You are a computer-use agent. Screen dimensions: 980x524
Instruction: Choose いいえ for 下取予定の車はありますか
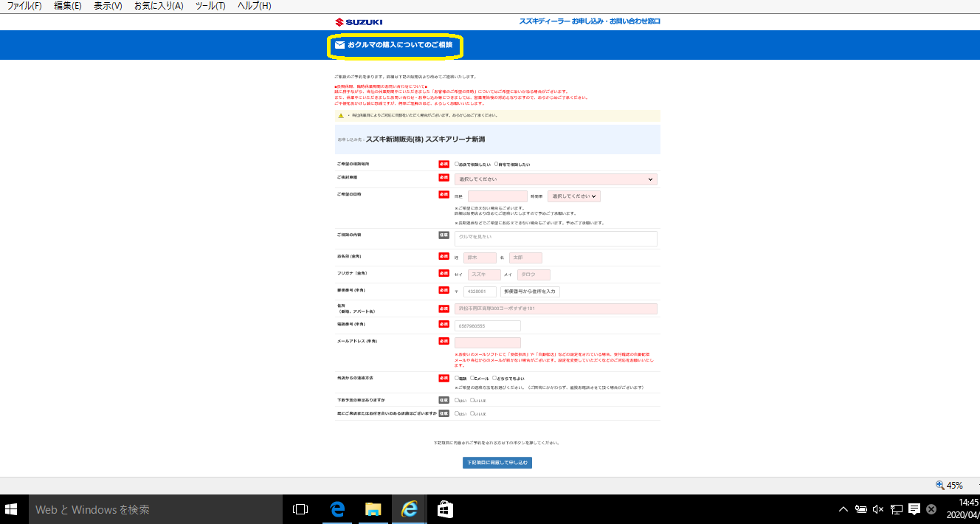tap(472, 400)
